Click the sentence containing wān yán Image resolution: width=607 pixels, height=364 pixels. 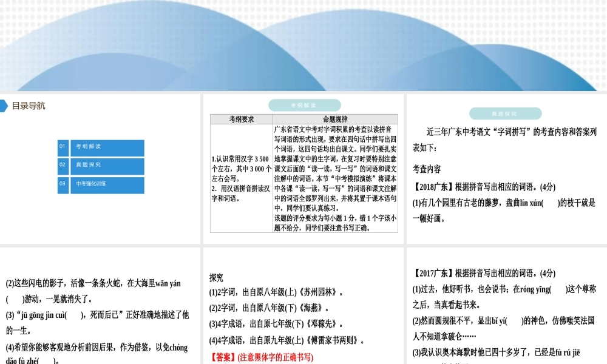93,291
